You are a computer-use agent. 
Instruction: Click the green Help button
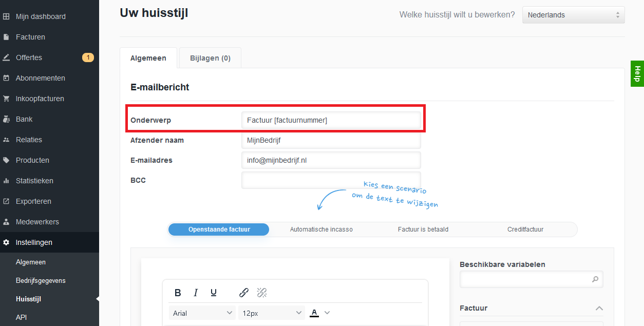(x=637, y=73)
